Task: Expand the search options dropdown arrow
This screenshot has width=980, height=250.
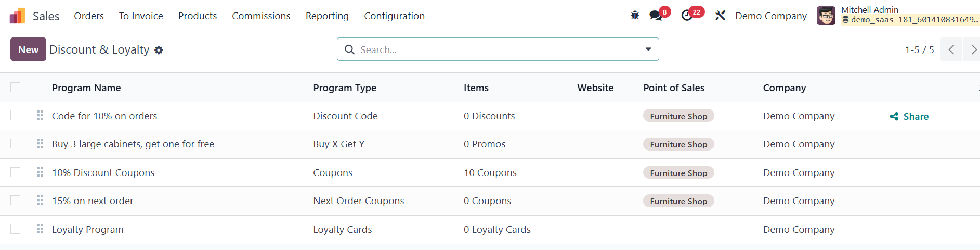Action: pos(648,49)
